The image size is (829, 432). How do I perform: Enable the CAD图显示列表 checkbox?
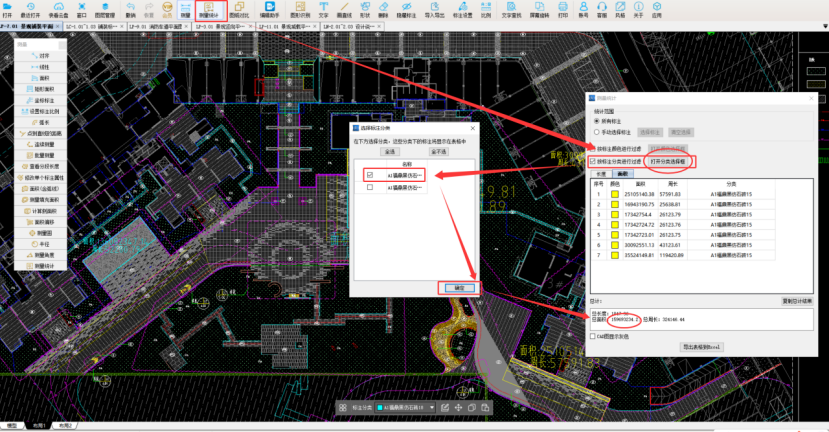pos(592,336)
